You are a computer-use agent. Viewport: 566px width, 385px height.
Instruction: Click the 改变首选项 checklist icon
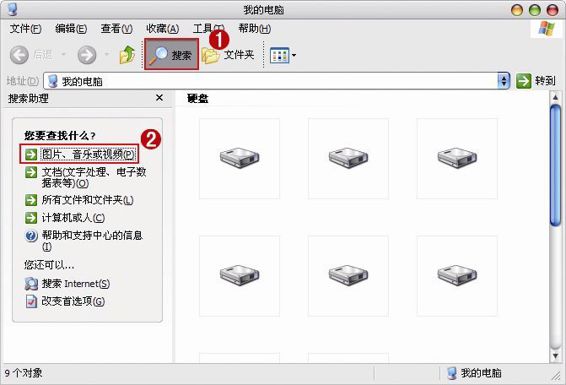[31, 301]
